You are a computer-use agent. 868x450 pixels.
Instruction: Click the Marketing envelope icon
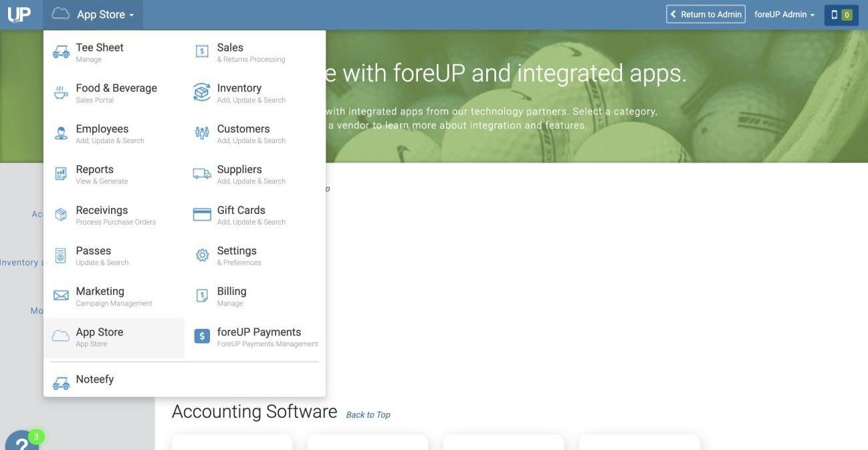61,296
